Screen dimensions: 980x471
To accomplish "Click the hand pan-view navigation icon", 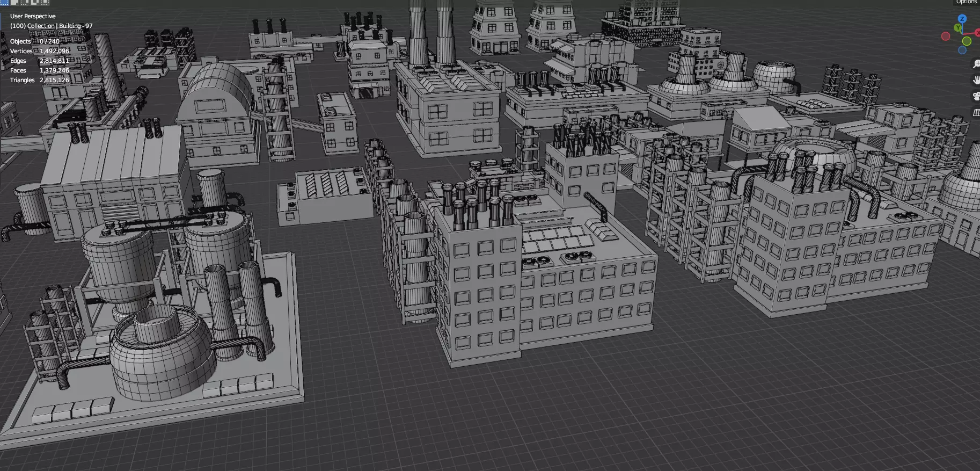I will (976, 80).
